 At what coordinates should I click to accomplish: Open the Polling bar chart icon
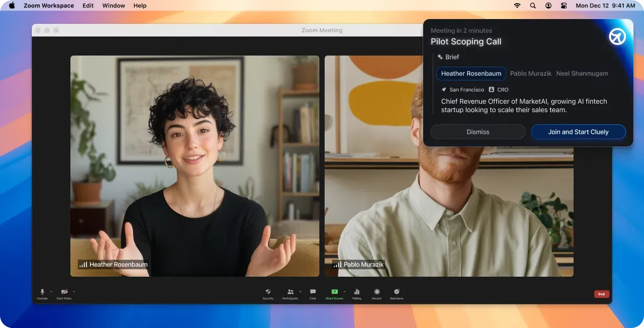pyautogui.click(x=357, y=291)
